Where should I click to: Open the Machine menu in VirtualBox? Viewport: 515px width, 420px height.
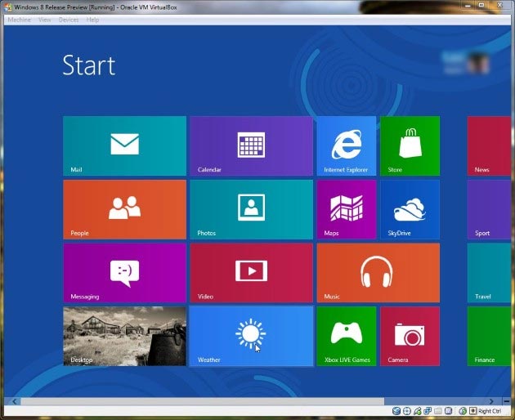click(19, 20)
